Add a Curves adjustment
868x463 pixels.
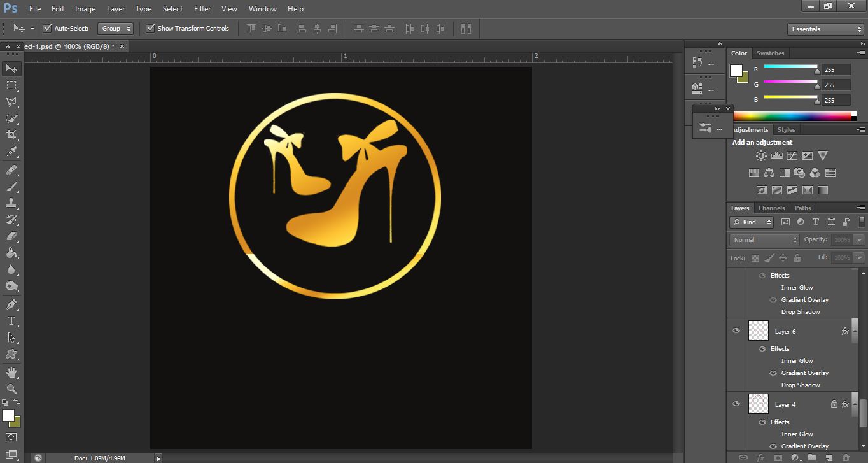[792, 155]
